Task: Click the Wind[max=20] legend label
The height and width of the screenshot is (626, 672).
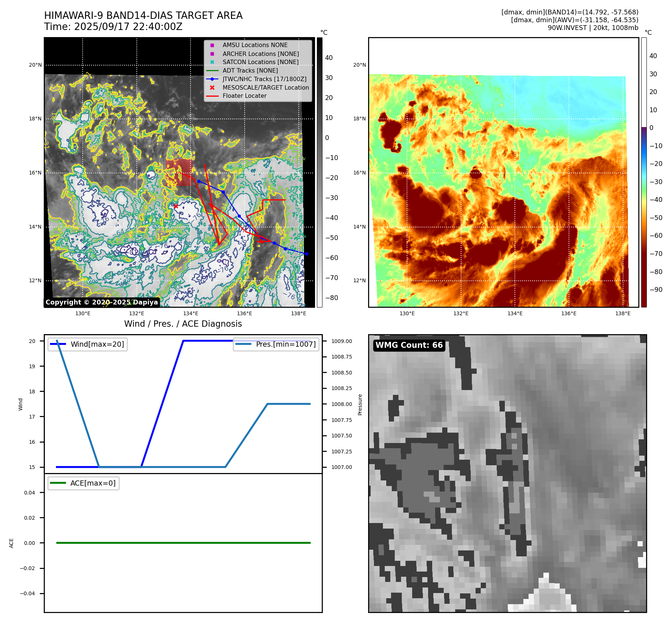Action: tap(97, 344)
